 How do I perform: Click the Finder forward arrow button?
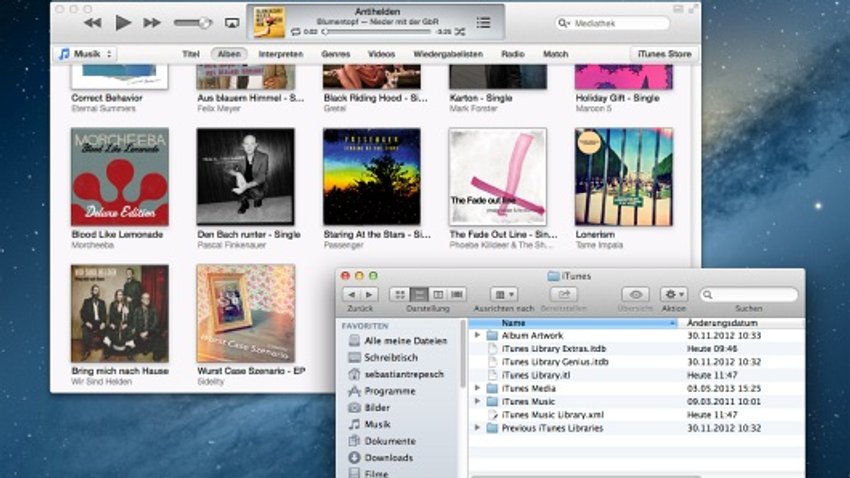point(369,294)
